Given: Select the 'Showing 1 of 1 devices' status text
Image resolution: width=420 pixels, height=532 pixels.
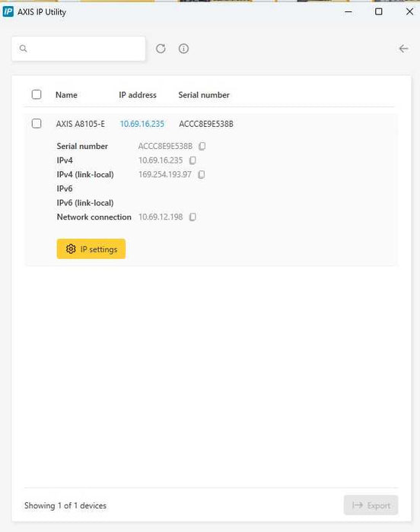Looking at the screenshot, I should [x=65, y=505].
